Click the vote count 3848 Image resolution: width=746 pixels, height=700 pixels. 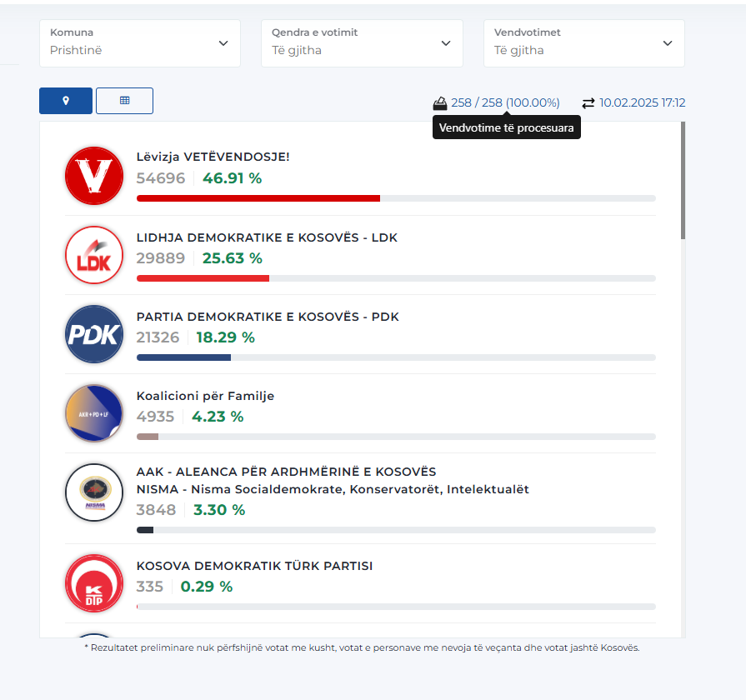[156, 510]
